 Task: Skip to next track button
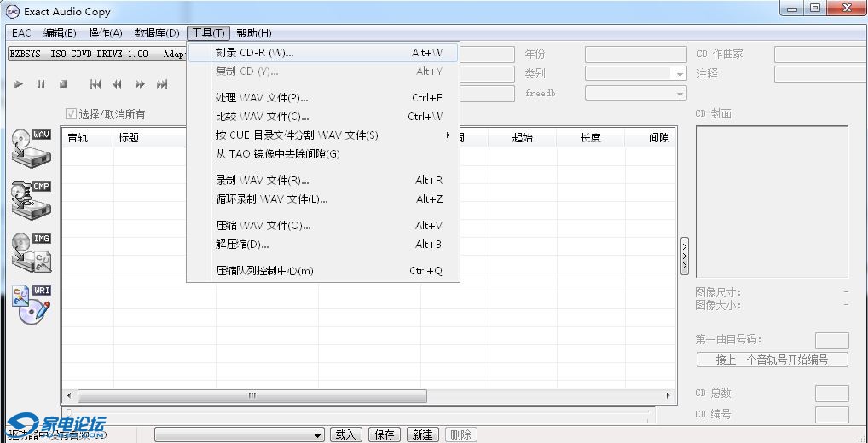coord(162,84)
